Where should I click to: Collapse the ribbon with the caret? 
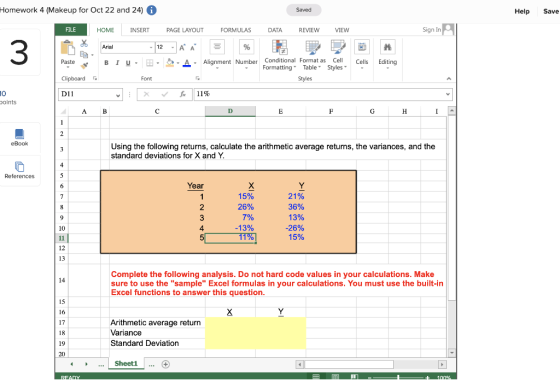click(449, 79)
